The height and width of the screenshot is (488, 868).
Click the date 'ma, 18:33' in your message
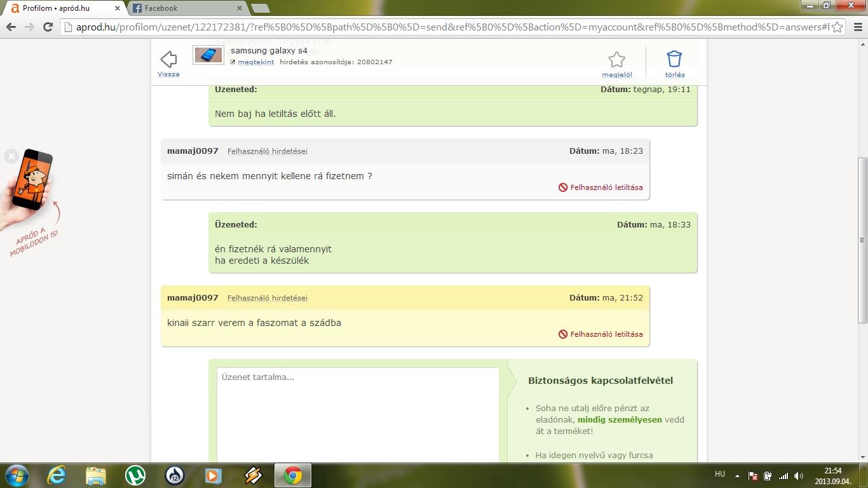pyautogui.click(x=670, y=224)
